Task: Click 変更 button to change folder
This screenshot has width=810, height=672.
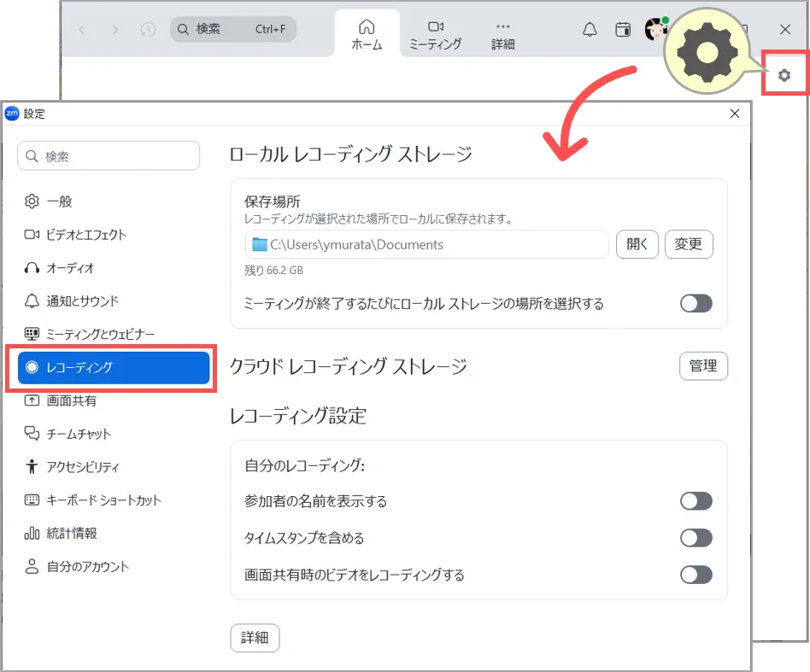Action: [689, 244]
